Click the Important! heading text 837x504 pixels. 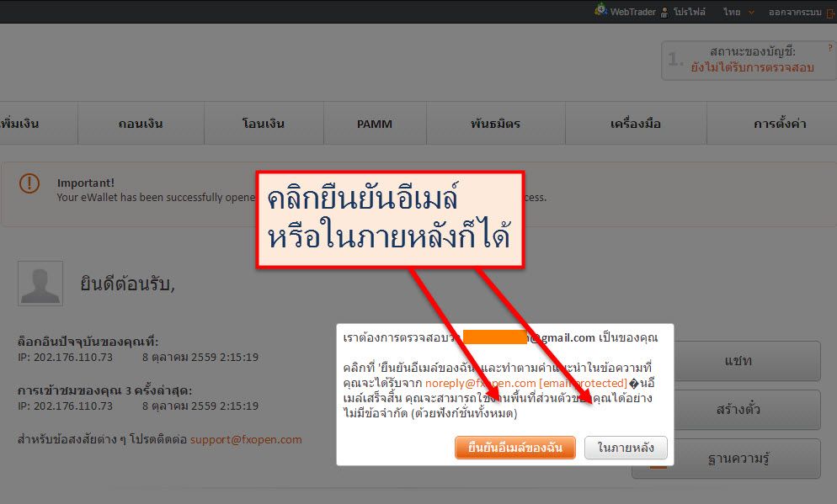(x=85, y=183)
